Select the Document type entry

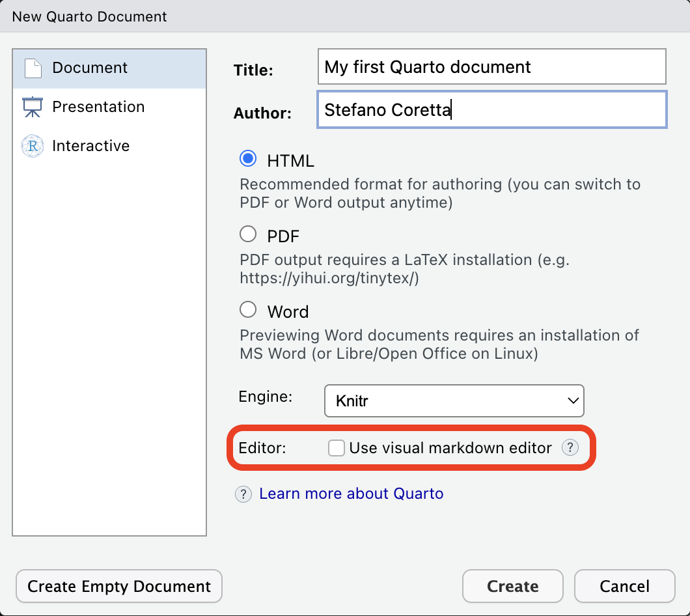pos(109,68)
